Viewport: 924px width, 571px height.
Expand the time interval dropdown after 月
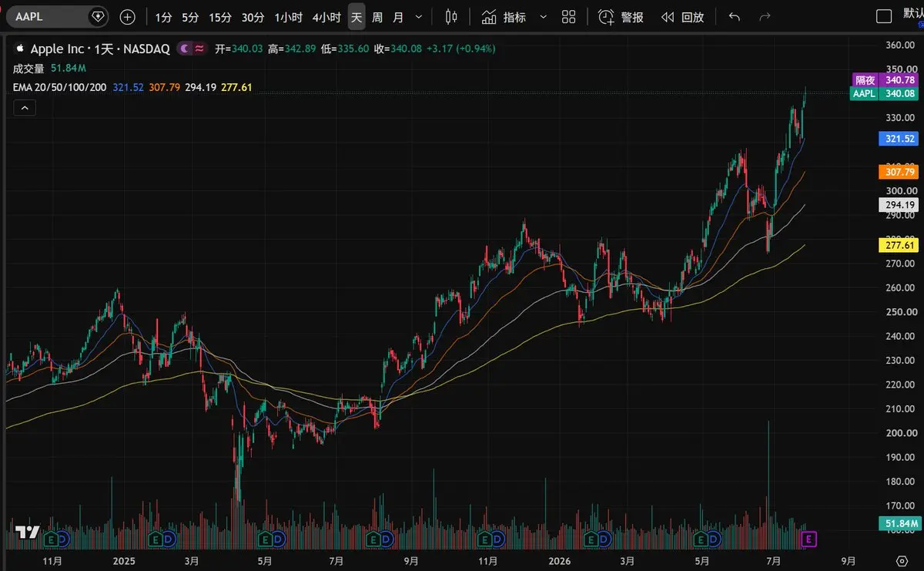click(418, 17)
